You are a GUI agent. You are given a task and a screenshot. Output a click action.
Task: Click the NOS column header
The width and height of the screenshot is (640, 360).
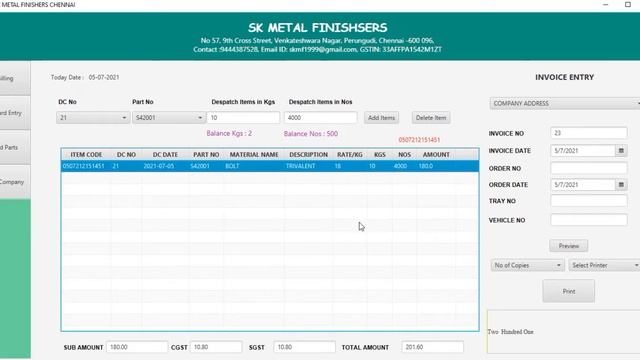click(404, 155)
